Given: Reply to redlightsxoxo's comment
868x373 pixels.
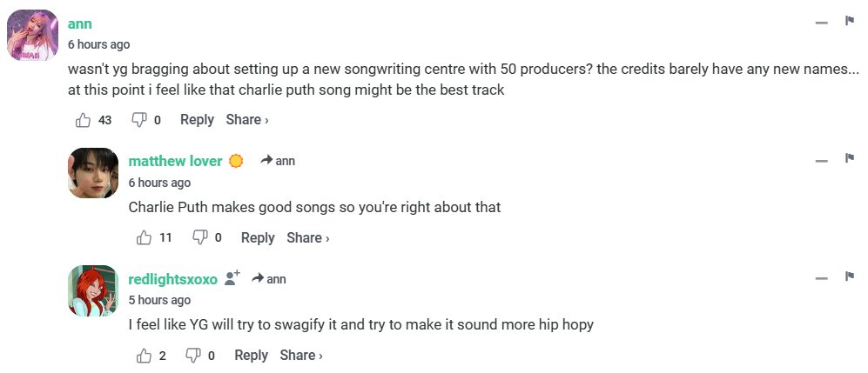Looking at the screenshot, I should pos(251,355).
